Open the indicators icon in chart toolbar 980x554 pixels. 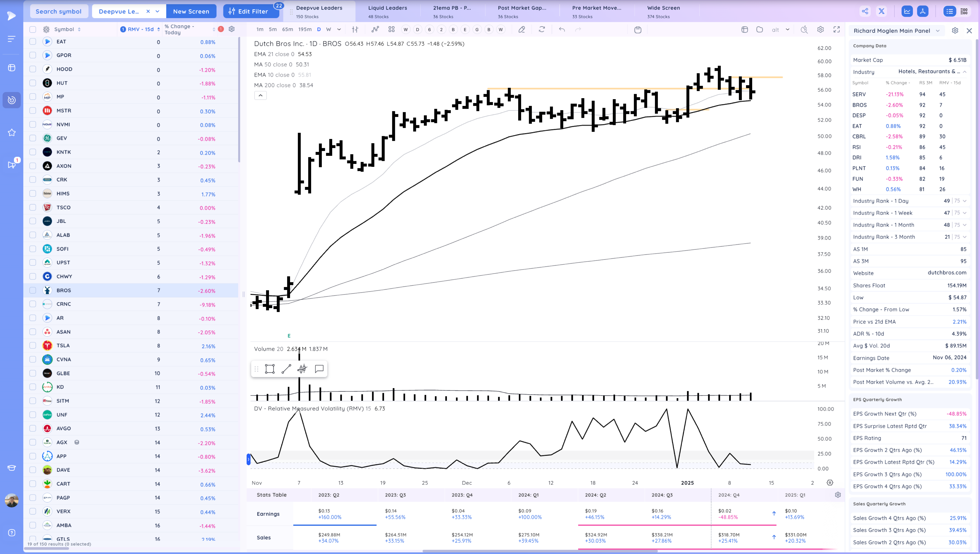(x=375, y=29)
